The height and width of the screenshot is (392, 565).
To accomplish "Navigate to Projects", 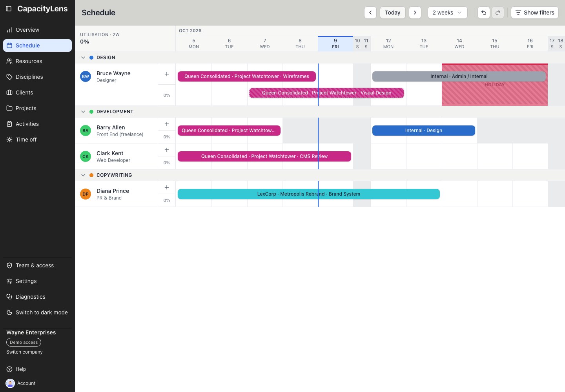I will (37, 108).
